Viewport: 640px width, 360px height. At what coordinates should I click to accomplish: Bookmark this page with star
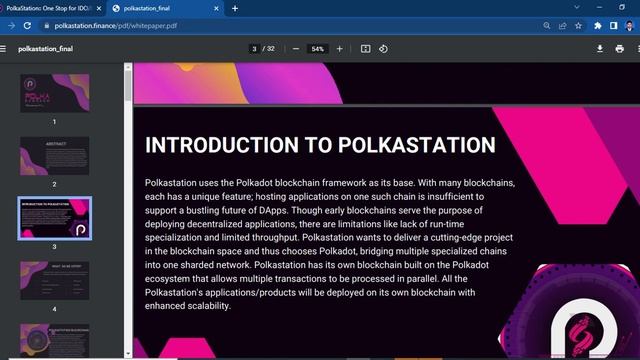pos(578,26)
